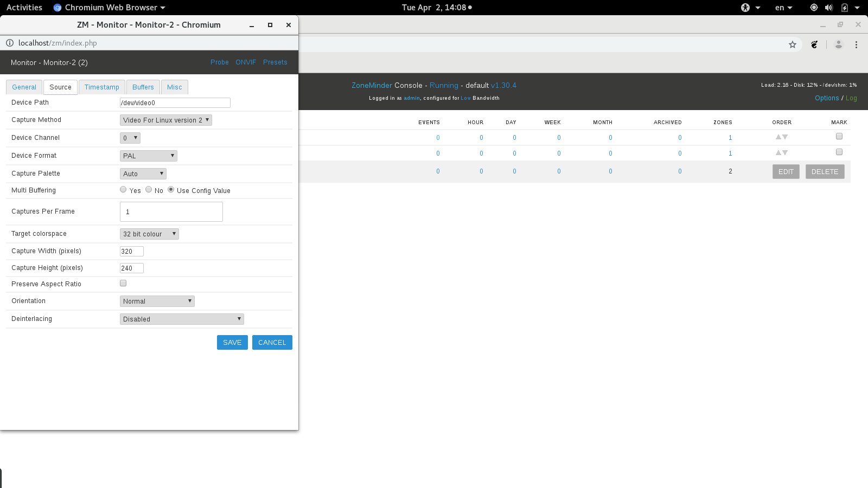Open the Probe link

pos(220,62)
